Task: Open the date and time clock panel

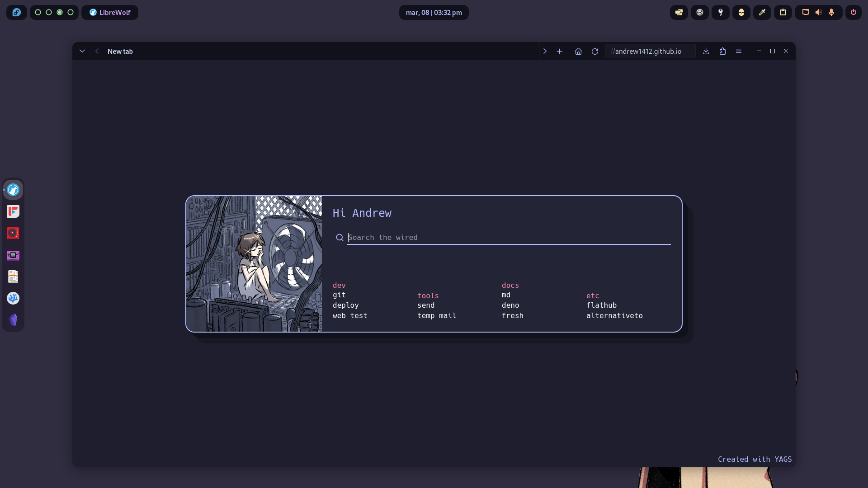Action: click(x=434, y=12)
